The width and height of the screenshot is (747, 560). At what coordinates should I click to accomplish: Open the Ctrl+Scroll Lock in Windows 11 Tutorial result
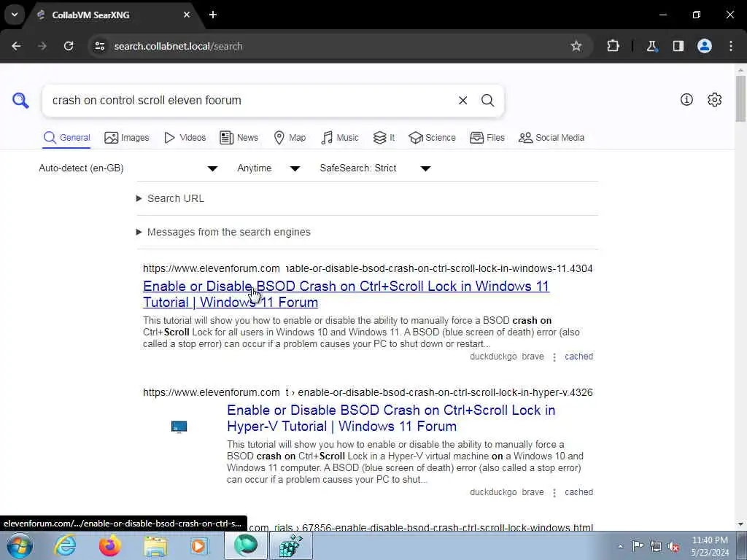click(346, 295)
